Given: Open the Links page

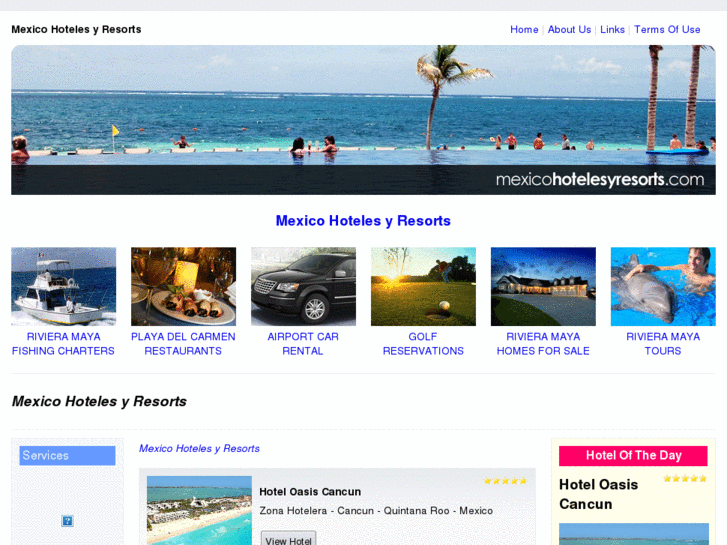Looking at the screenshot, I should tap(612, 30).
